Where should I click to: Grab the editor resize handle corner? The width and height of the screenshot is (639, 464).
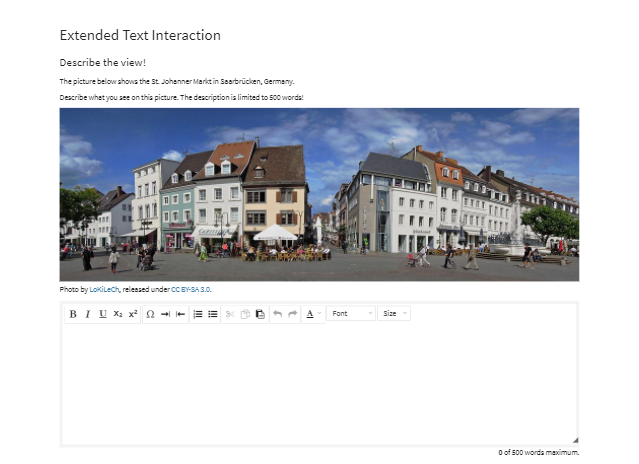point(575,440)
